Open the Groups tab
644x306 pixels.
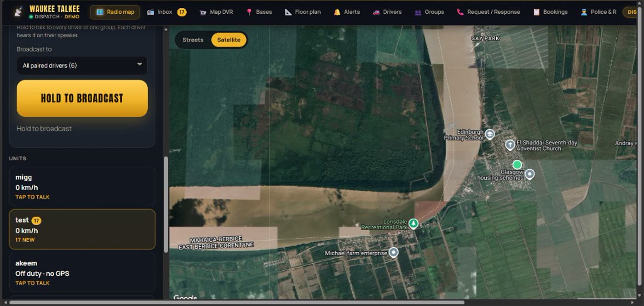(x=429, y=12)
